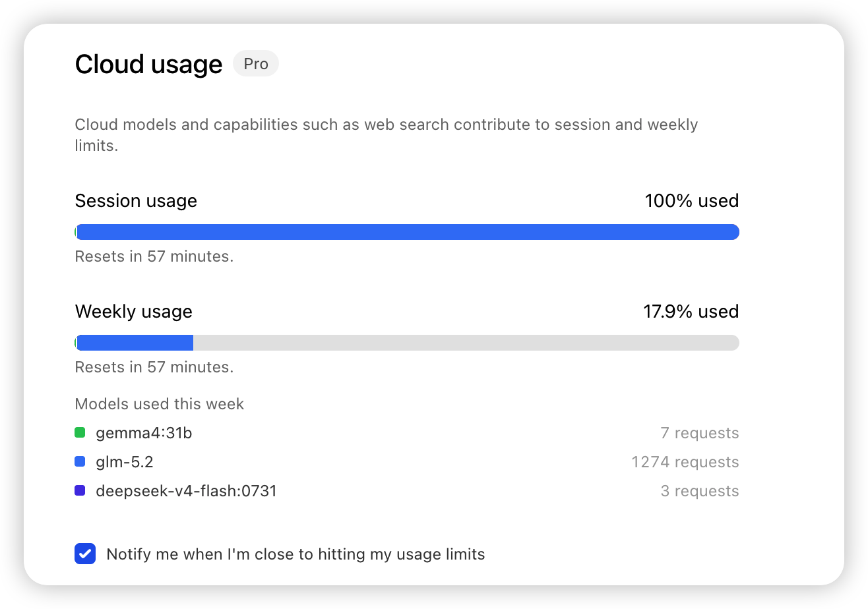Click the green gemma4:31b color dot
The image size is (868, 609).
[x=80, y=433]
